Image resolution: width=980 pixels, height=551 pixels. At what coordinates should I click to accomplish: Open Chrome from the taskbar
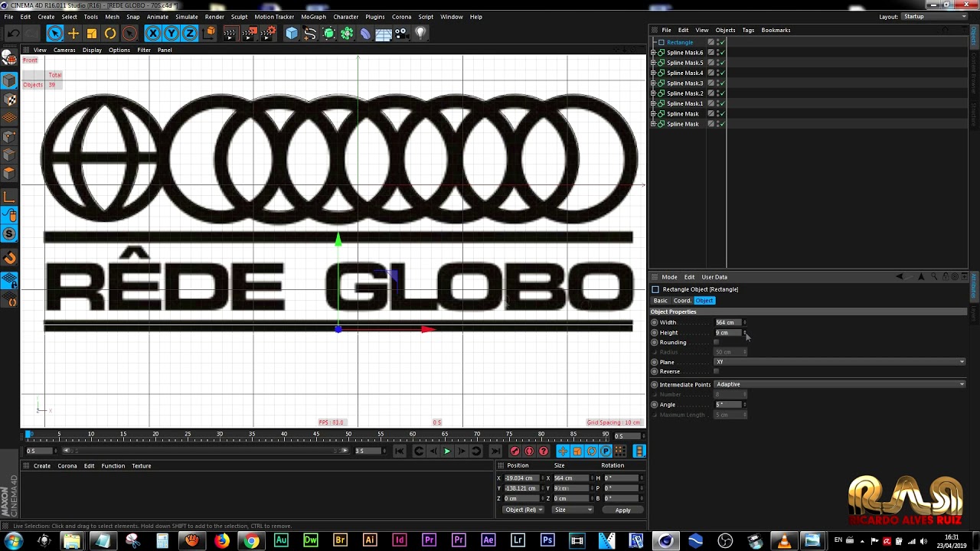click(251, 541)
